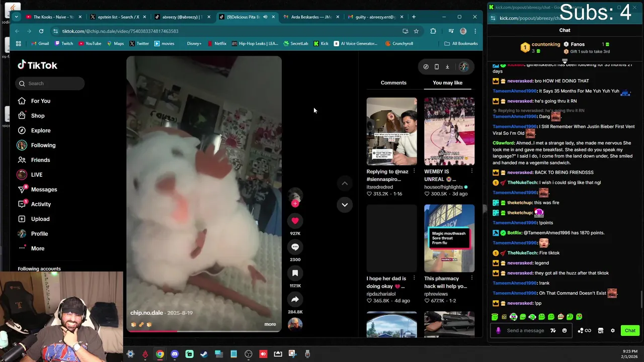Mute the Delicious Pita tab audio speaker
The height and width of the screenshot is (362, 644).
tap(265, 17)
